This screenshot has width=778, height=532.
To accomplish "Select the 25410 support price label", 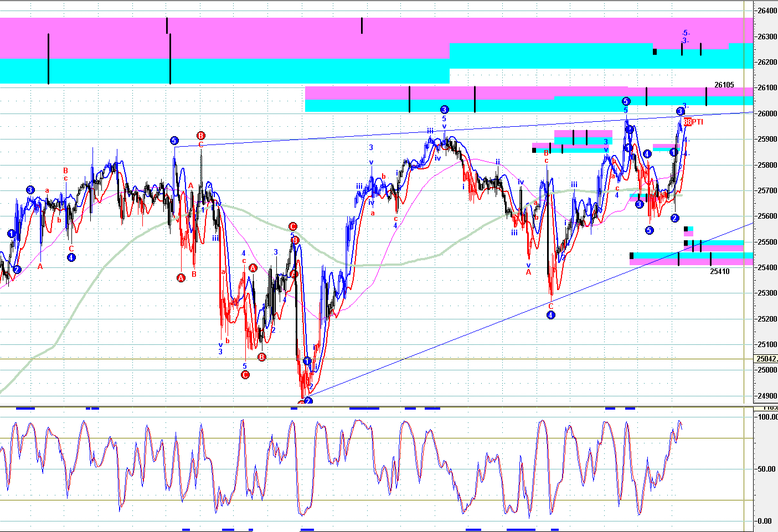I will coord(720,271).
